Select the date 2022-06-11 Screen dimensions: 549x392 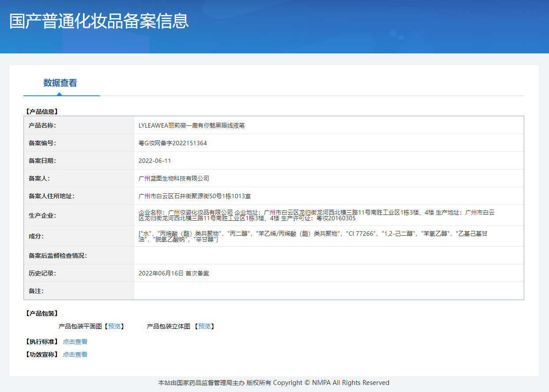[x=154, y=161]
